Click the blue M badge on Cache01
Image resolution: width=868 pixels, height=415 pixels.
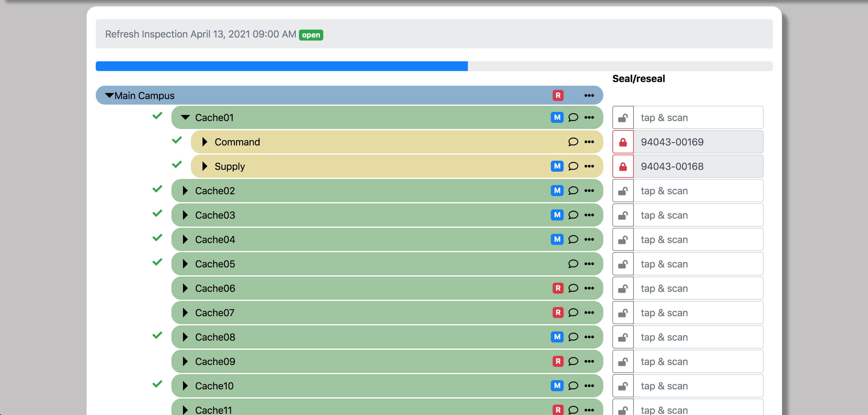pyautogui.click(x=557, y=117)
